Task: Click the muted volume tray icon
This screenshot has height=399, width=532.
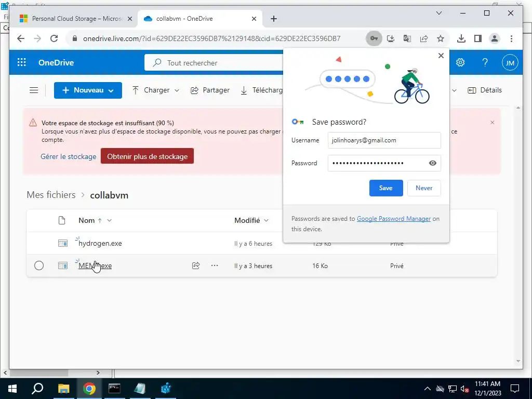Action: pos(465,389)
